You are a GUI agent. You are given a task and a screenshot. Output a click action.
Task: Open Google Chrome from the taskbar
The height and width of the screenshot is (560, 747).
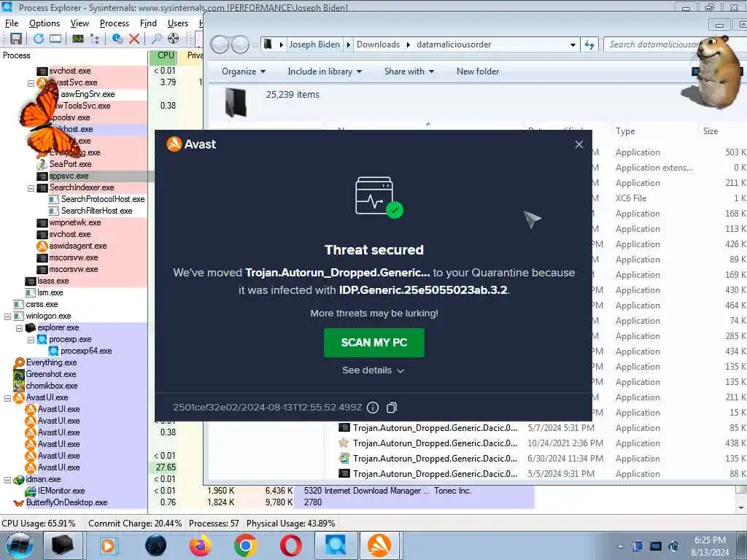click(245, 545)
